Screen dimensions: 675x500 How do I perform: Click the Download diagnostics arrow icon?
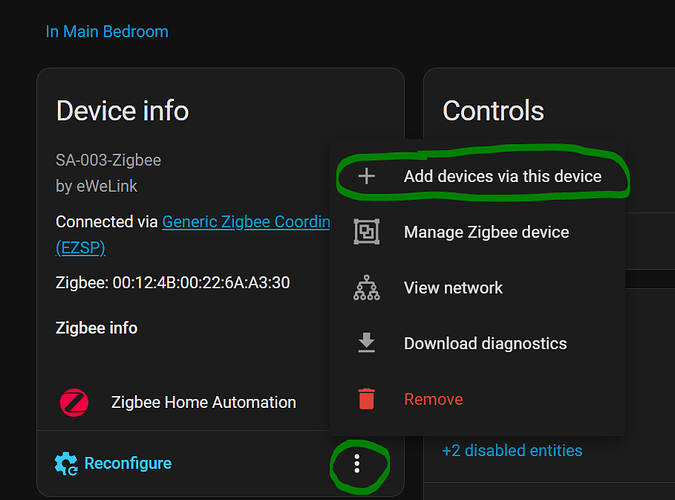[367, 343]
